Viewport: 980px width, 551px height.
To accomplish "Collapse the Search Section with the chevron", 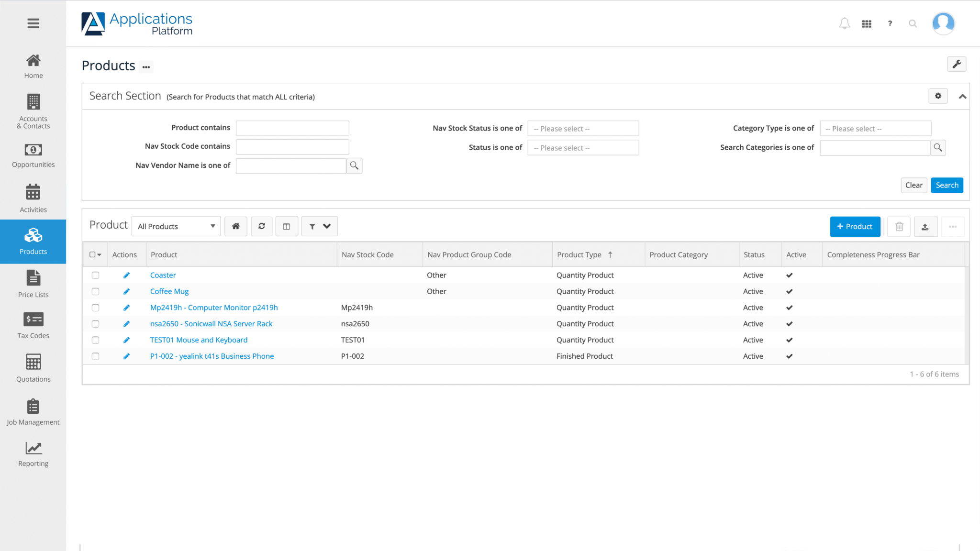I will (962, 96).
